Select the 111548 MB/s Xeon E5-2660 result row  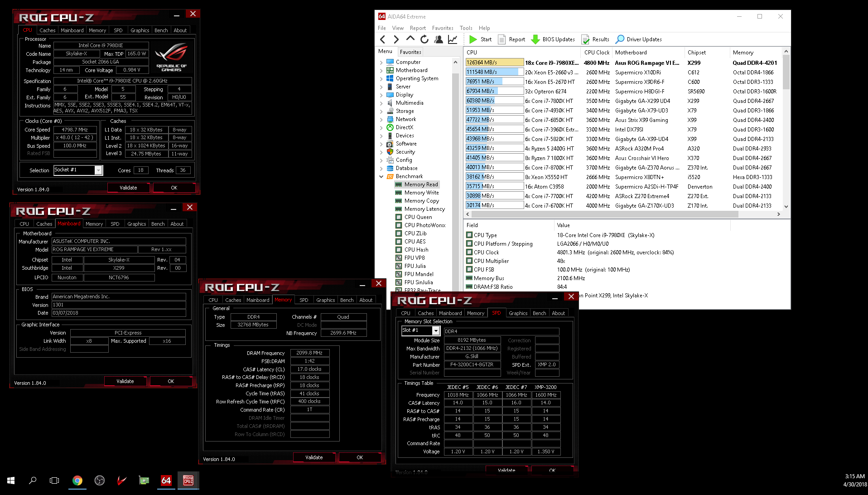coord(623,72)
